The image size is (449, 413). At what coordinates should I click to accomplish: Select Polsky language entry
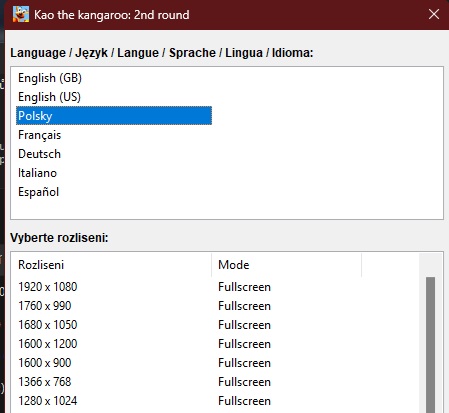coord(114,116)
